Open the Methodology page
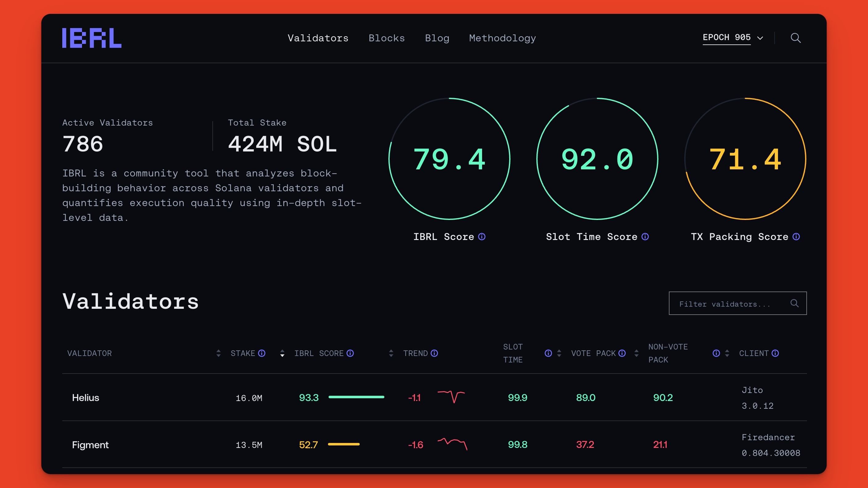Screen dimensions: 868x488 (x=502, y=38)
